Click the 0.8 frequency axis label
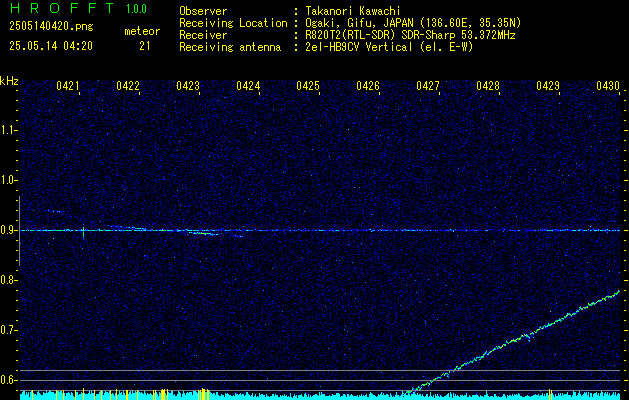This screenshot has width=629, height=400. click(x=8, y=280)
